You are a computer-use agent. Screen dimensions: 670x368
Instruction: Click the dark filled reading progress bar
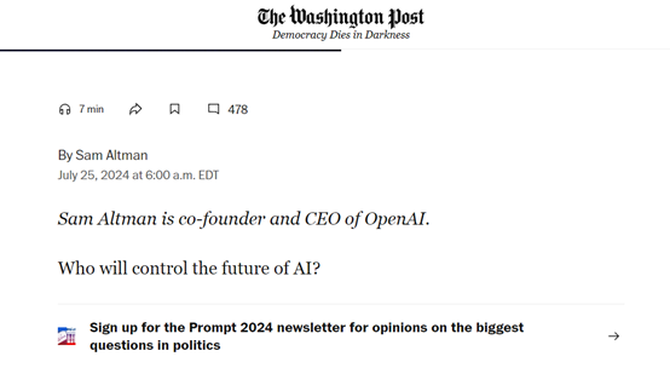pos(170,50)
